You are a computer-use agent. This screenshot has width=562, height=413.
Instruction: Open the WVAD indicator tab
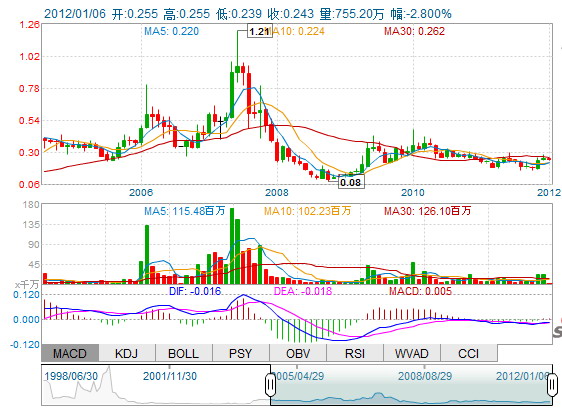[412, 353]
